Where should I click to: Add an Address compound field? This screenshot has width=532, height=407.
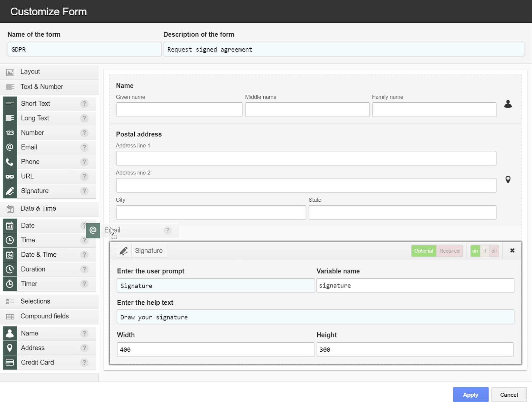49,348
